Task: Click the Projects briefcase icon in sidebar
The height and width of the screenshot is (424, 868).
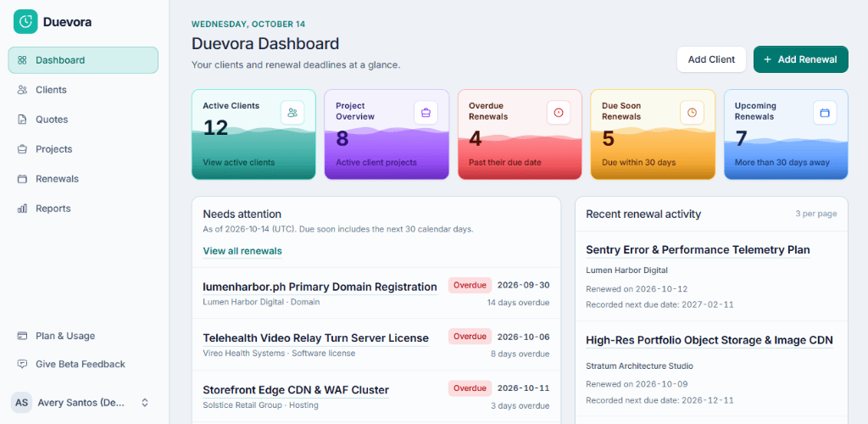Action: tap(22, 149)
